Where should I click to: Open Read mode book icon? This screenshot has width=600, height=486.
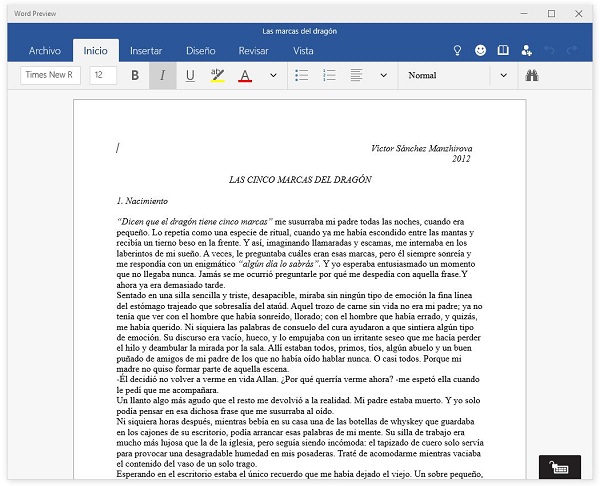pos(503,50)
